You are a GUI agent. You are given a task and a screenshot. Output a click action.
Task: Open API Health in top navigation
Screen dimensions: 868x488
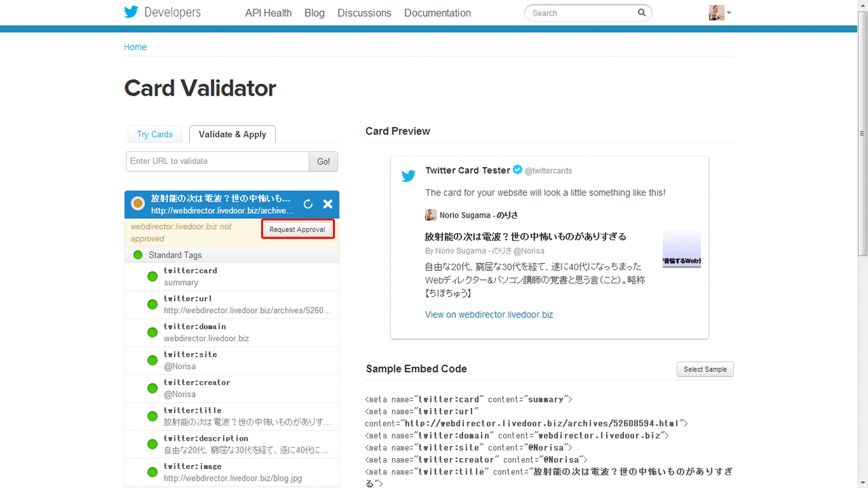coord(269,13)
